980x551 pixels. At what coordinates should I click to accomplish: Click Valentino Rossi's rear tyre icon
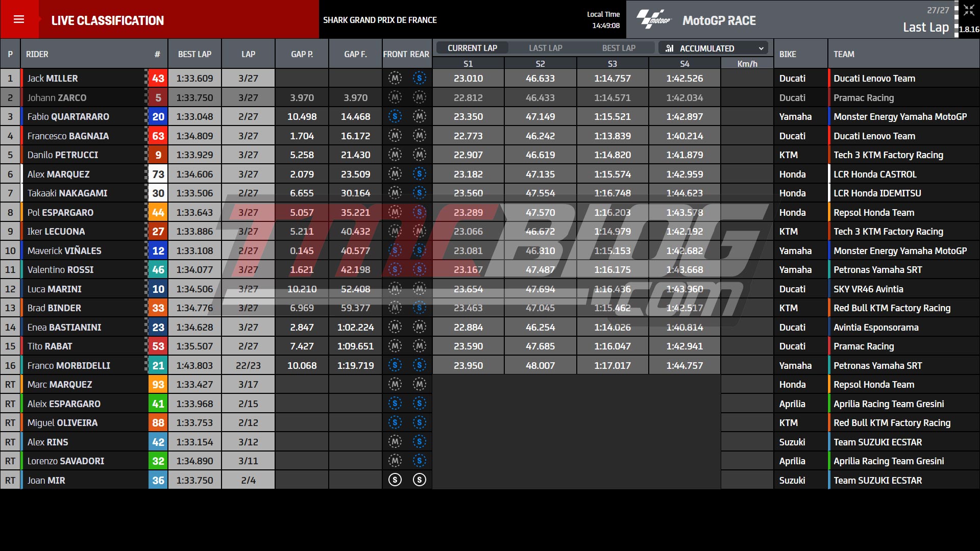click(x=420, y=269)
